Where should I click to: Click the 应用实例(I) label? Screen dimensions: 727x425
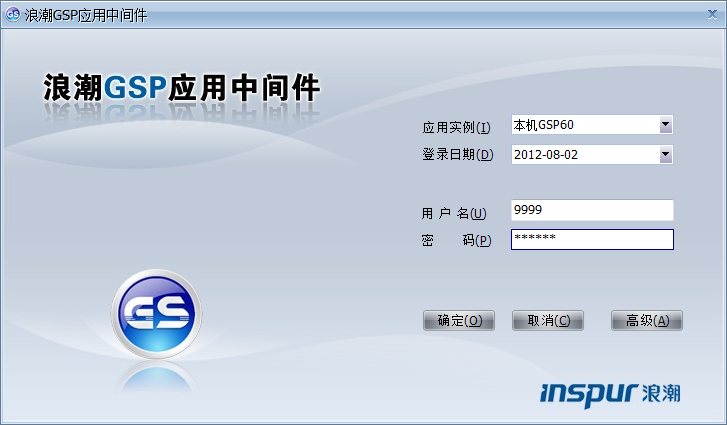pyautogui.click(x=456, y=127)
